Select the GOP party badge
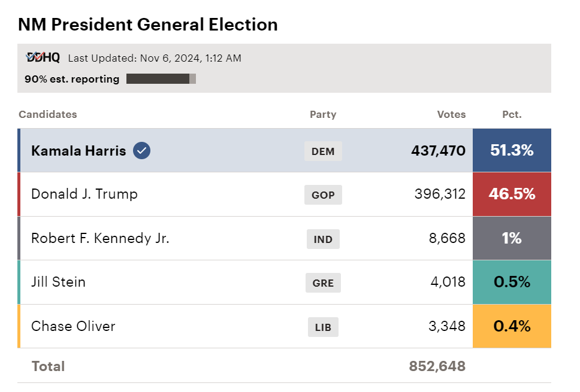This screenshot has width=580, height=392. pyautogui.click(x=323, y=195)
